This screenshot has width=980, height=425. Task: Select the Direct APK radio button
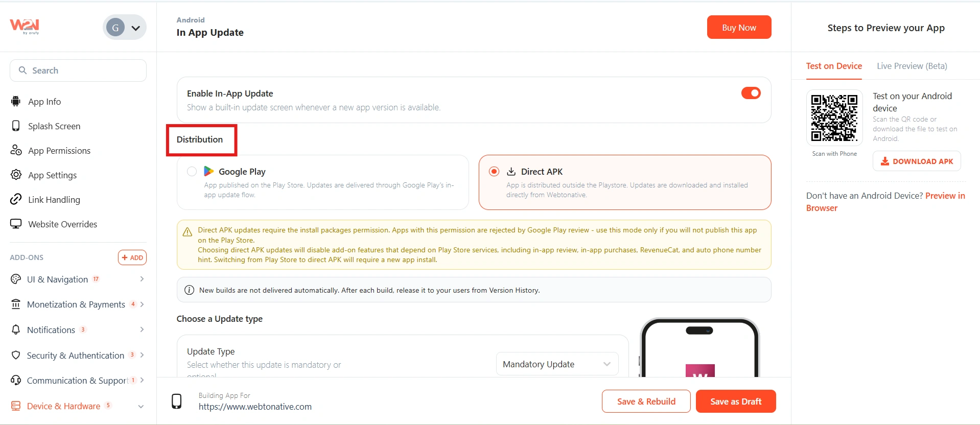click(494, 172)
